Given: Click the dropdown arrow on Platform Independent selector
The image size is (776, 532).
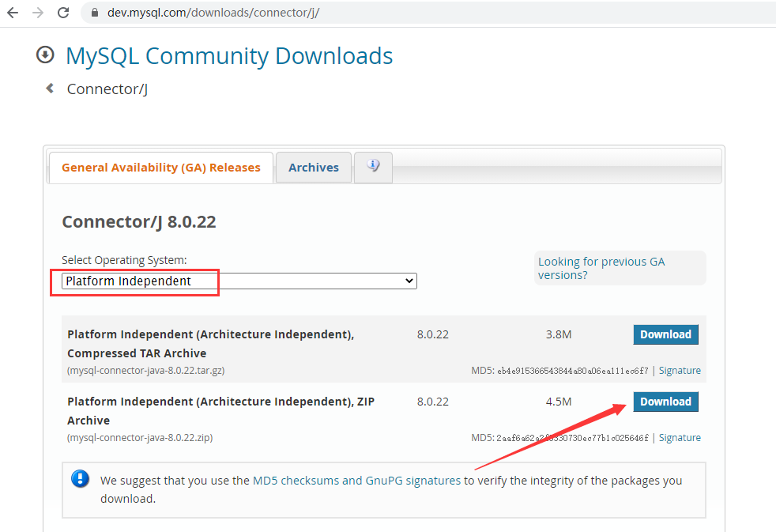Looking at the screenshot, I should pos(409,281).
